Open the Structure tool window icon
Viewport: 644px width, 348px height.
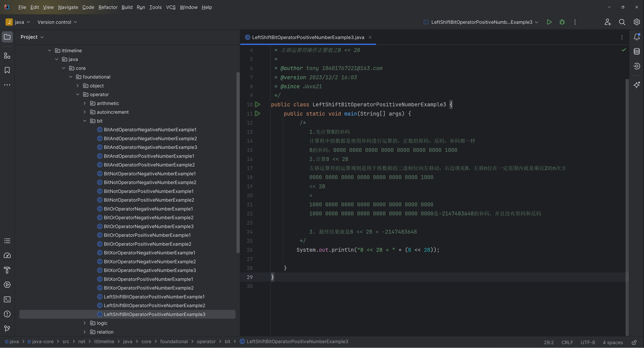click(x=7, y=55)
